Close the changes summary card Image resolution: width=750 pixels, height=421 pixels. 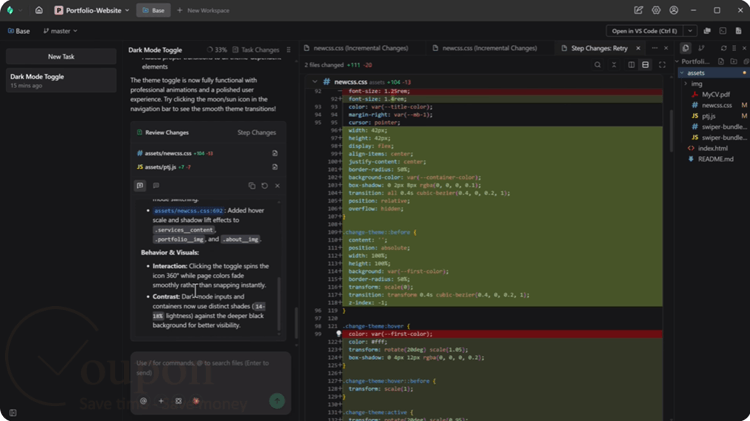pyautogui.click(x=277, y=186)
